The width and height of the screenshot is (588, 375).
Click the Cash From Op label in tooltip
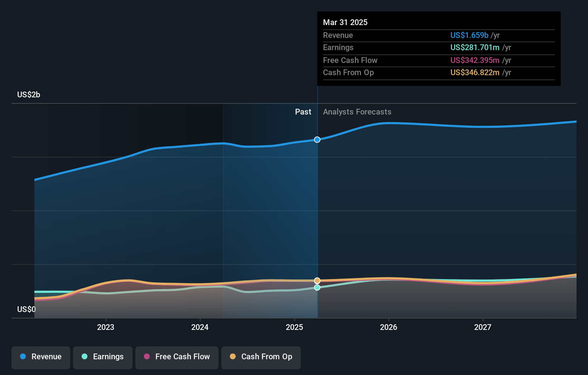click(348, 72)
